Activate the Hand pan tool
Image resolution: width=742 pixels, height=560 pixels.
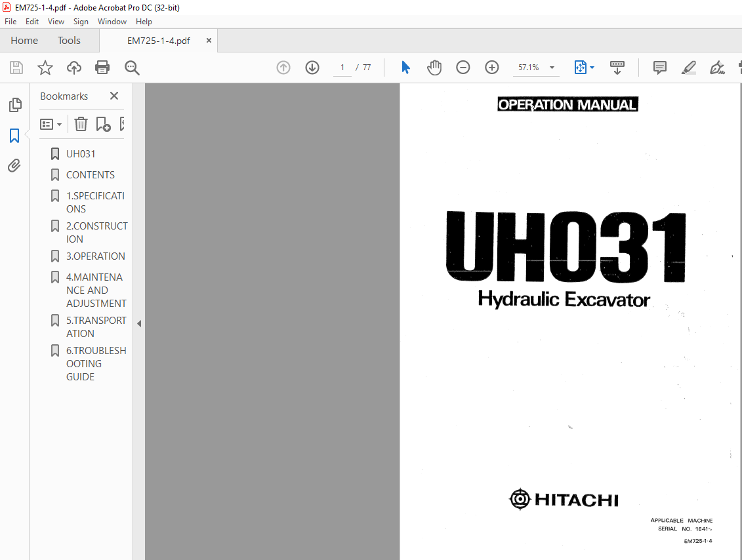(x=434, y=68)
